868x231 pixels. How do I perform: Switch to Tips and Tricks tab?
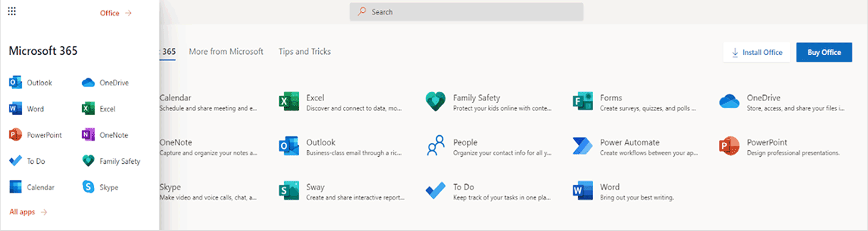pyautogui.click(x=304, y=52)
